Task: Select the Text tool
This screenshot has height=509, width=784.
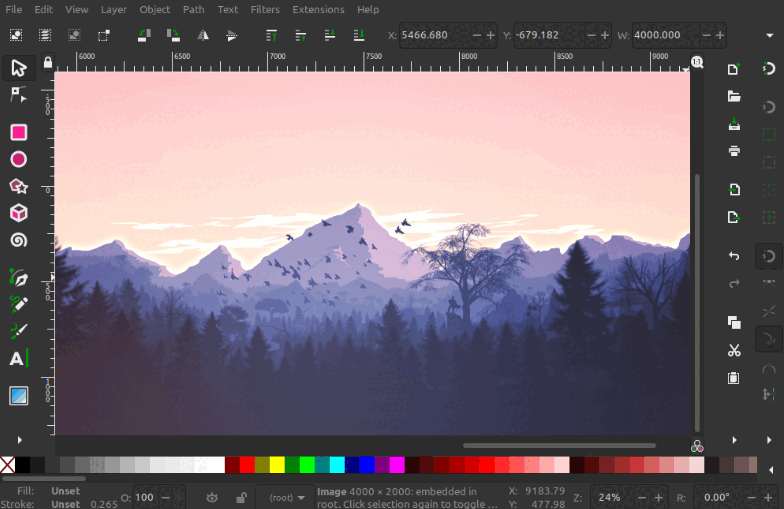Action: [x=18, y=358]
